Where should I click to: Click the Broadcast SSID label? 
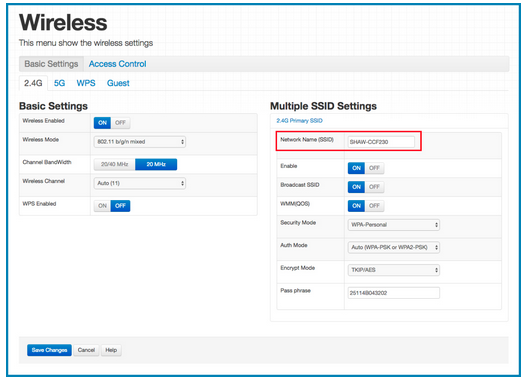(x=300, y=185)
